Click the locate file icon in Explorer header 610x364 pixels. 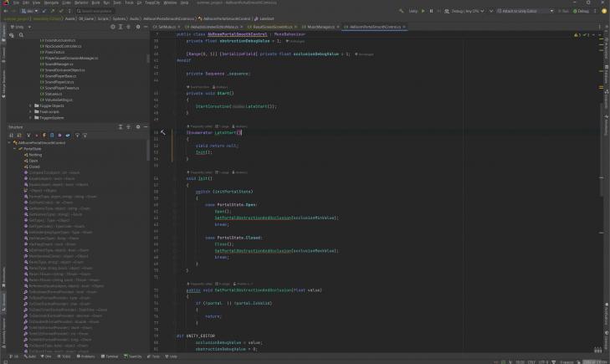[x=113, y=27]
